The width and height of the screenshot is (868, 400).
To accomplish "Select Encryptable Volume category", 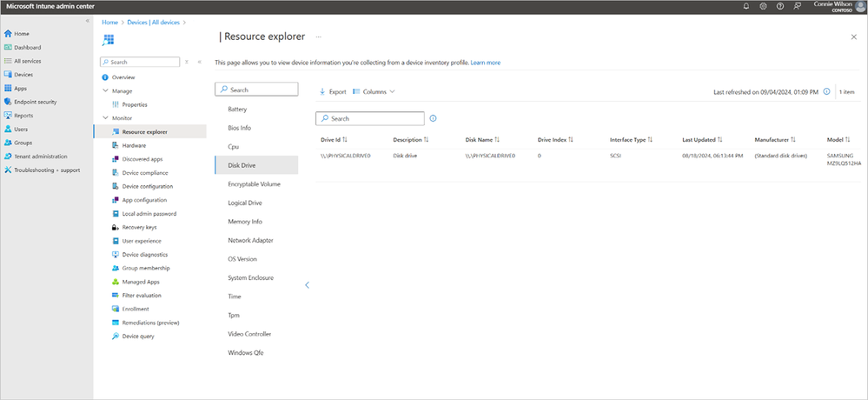I will pyautogui.click(x=256, y=184).
